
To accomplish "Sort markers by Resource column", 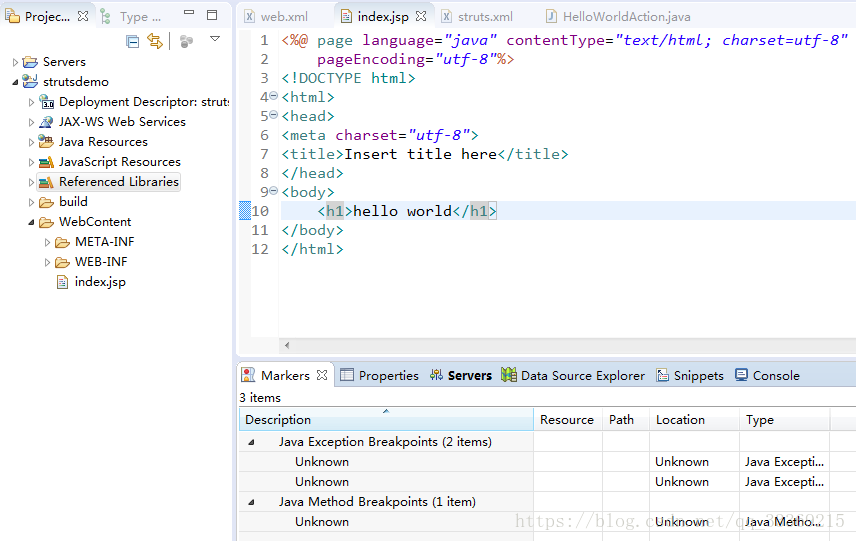I will click(x=568, y=420).
